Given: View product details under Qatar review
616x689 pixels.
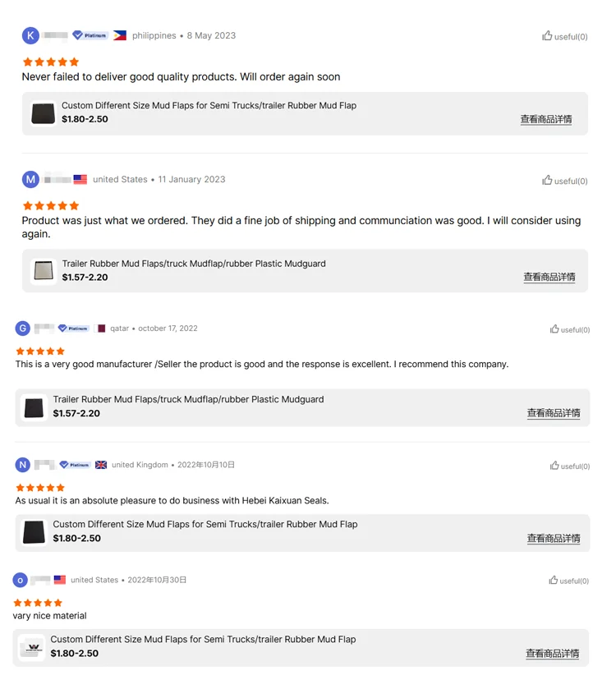Looking at the screenshot, I should [553, 413].
